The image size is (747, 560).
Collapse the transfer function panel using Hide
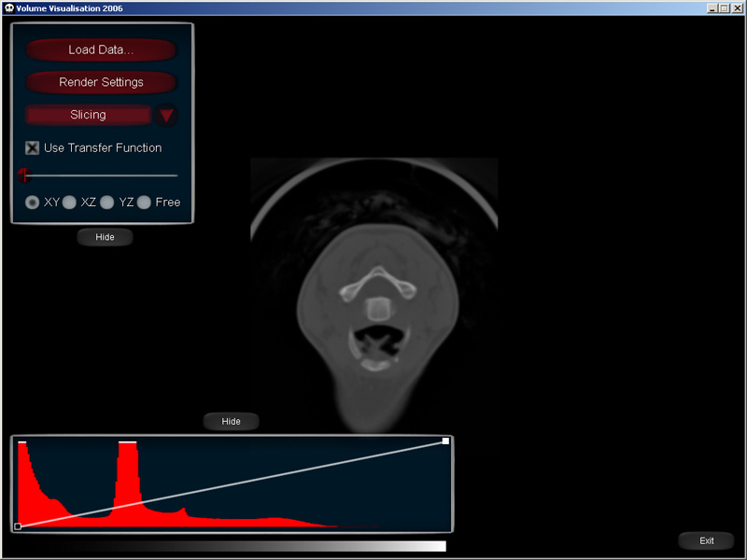(x=231, y=421)
